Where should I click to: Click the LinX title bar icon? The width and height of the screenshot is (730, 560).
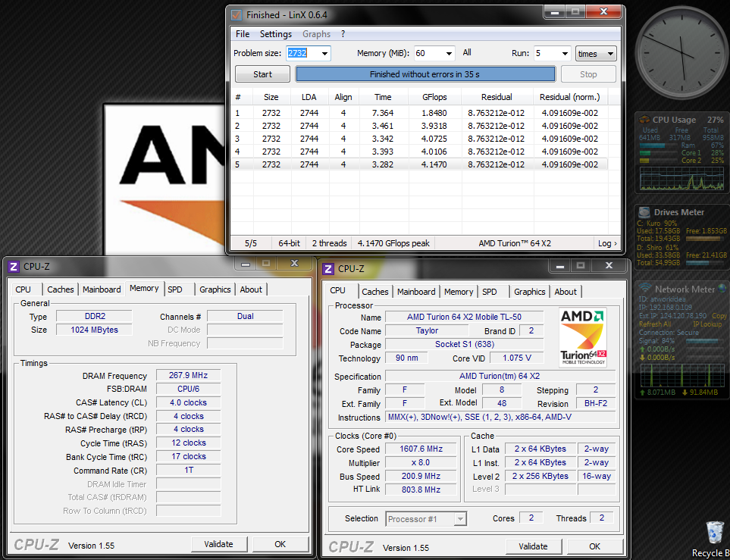tap(237, 14)
